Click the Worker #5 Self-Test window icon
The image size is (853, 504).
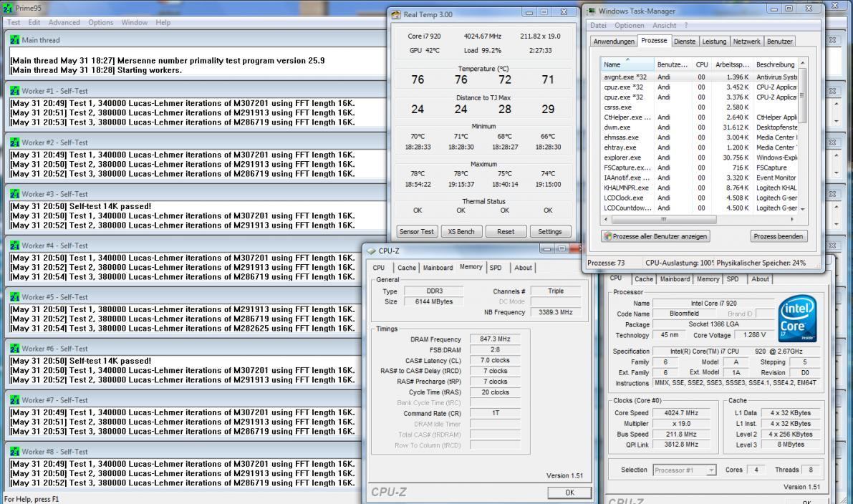pos(14,297)
